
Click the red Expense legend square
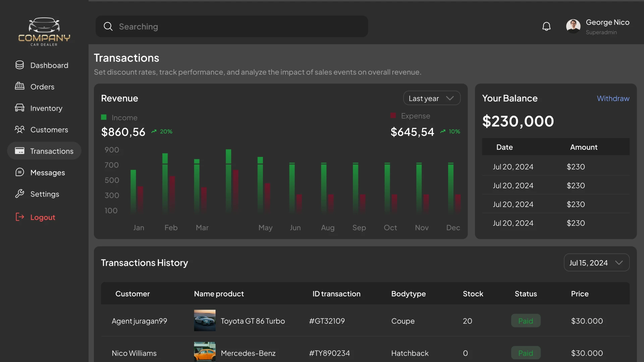coord(393,115)
